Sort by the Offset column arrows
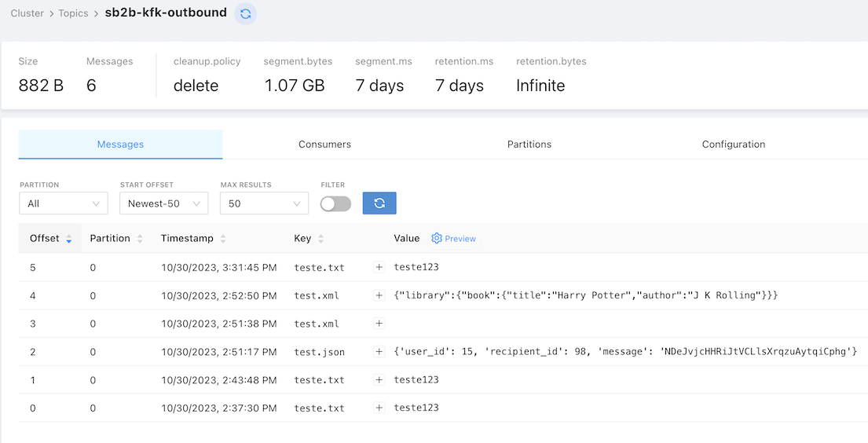The image size is (868, 443). click(68, 239)
